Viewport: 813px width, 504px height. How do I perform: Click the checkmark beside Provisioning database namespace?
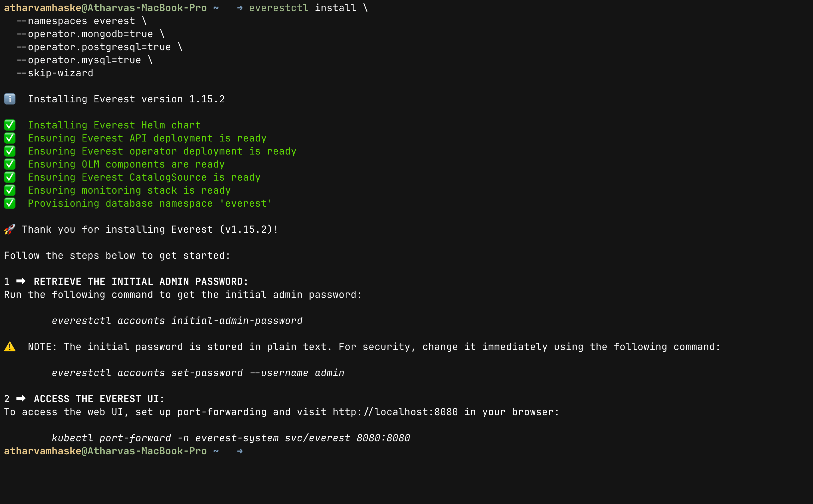(x=10, y=203)
